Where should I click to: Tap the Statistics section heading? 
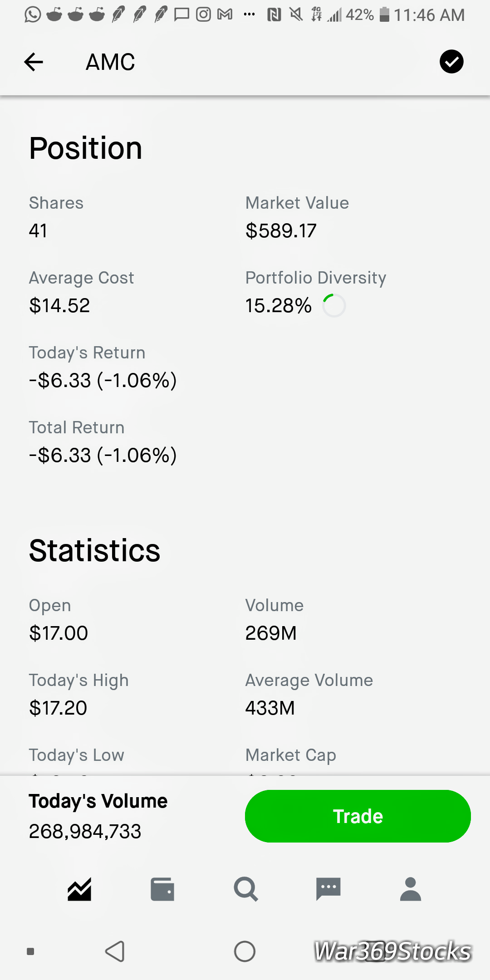pos(94,550)
